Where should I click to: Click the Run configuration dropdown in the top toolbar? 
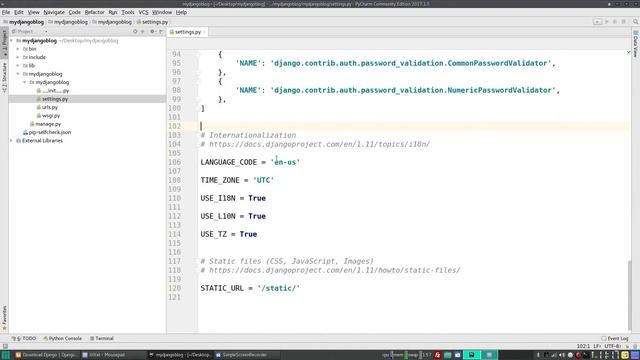(597, 22)
